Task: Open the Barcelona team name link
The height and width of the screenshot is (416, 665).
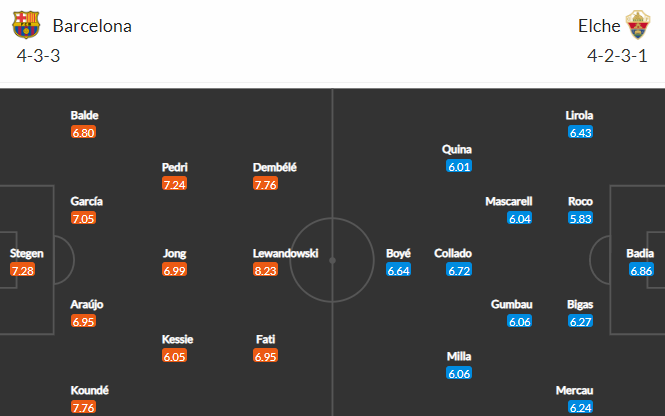Action: click(x=92, y=26)
